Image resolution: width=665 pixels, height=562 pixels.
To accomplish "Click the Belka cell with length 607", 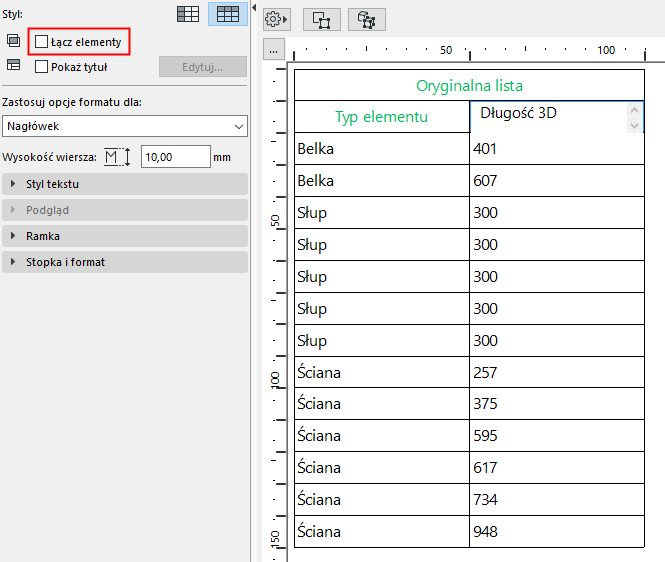I will (382, 181).
